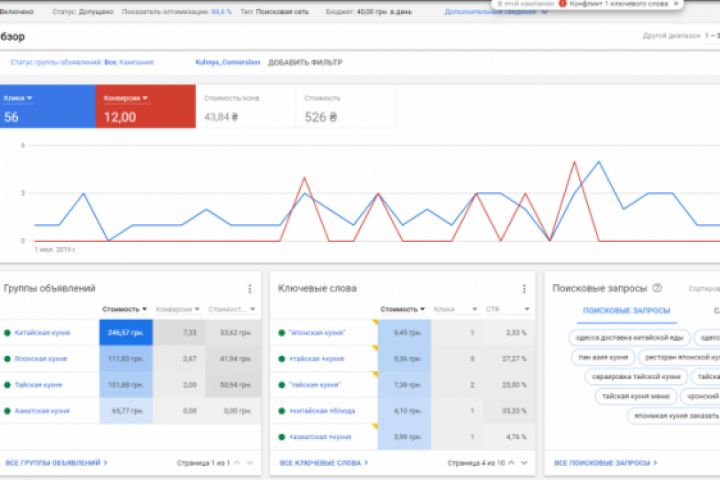Open Конверсии metric dropdown on red tile

[126, 98]
